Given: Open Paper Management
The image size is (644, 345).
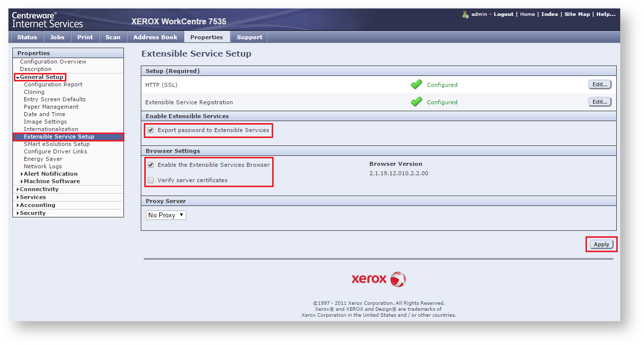Looking at the screenshot, I should 51,107.
